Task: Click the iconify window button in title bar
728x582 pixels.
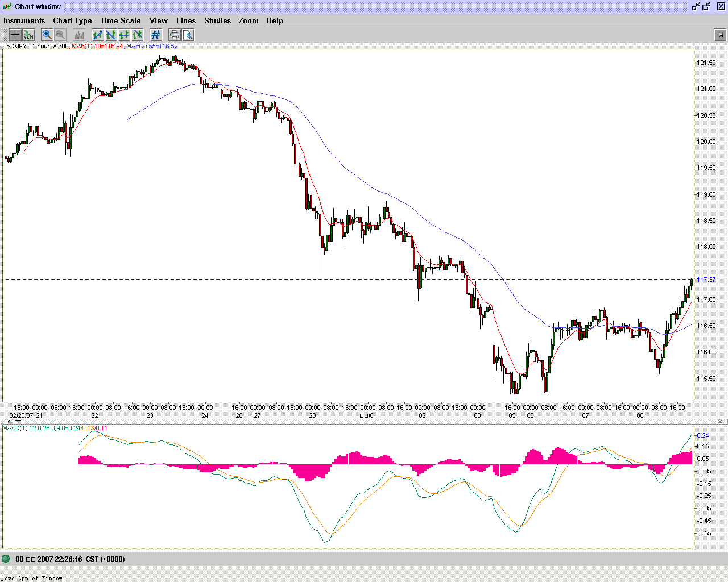Action: pyautogui.click(x=696, y=6)
